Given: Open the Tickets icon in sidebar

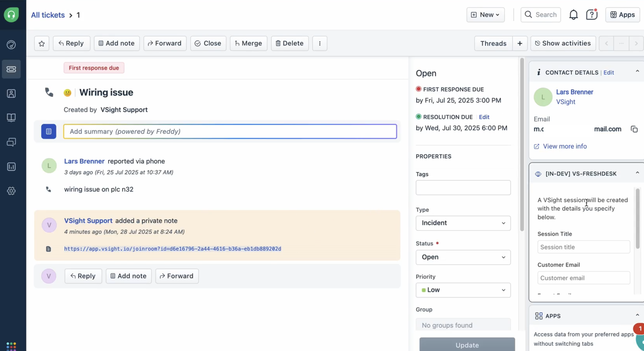Looking at the screenshot, I should [x=11, y=69].
